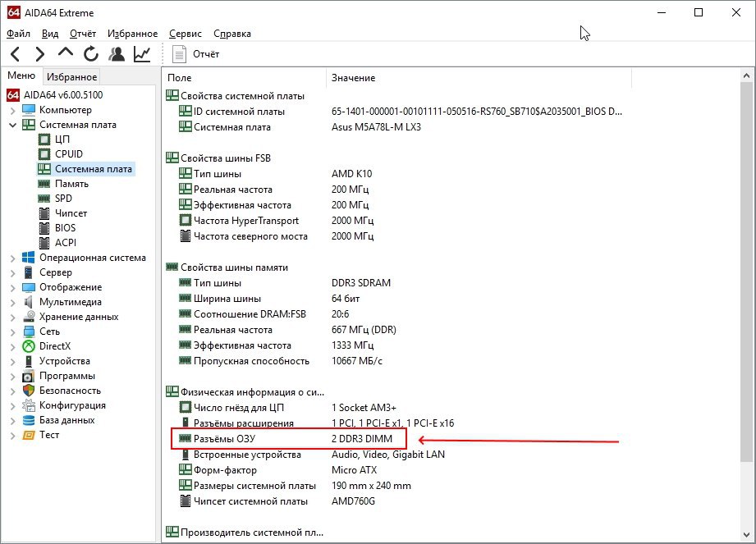Viewport: 756px width, 544px height.
Task: Select the Соотношение DRAM:FSB row
Action: click(x=263, y=314)
